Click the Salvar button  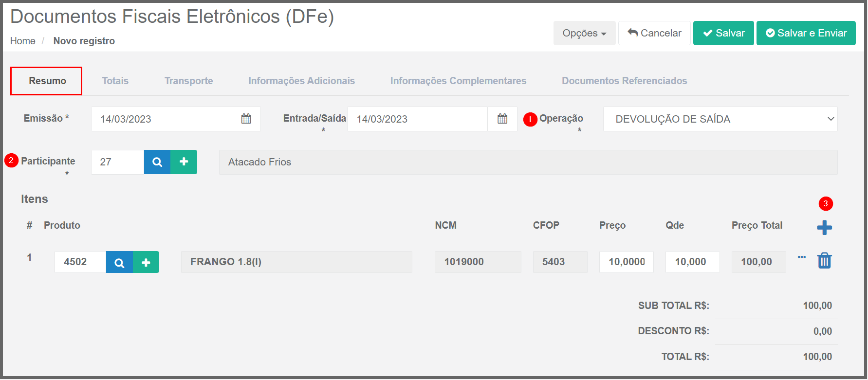pos(723,33)
